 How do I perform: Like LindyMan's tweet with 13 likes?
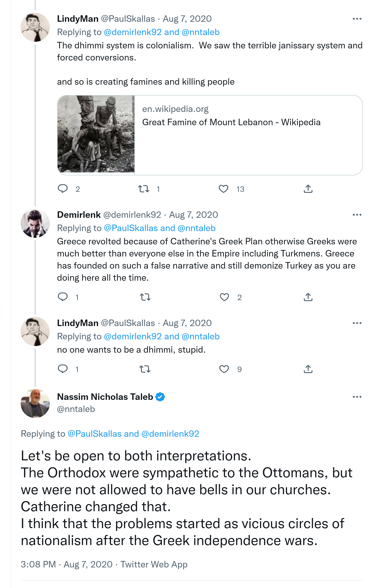coord(223,189)
